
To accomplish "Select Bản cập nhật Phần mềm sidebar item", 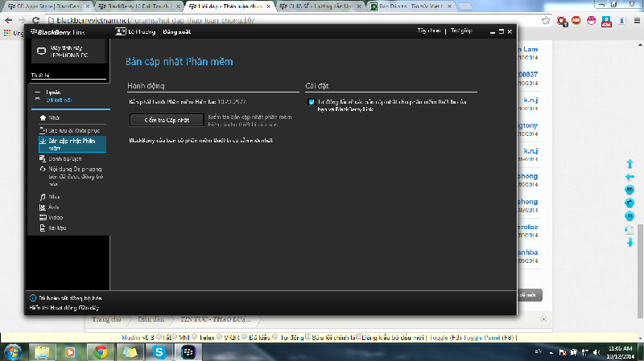I will [72, 145].
